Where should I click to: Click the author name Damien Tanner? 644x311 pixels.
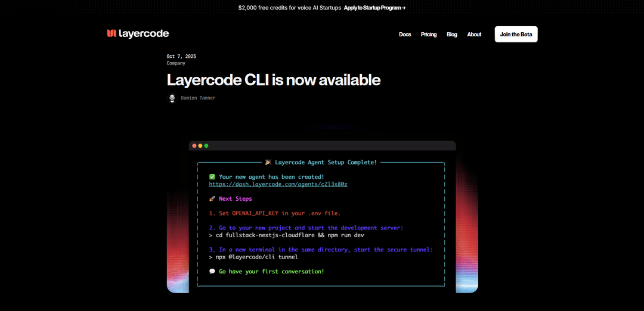pos(198,98)
